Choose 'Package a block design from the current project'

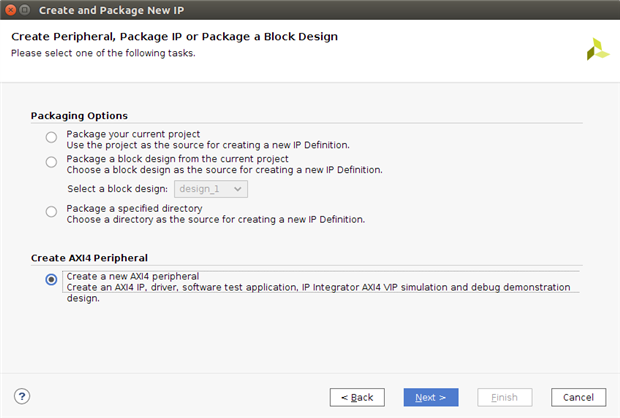pyautogui.click(x=51, y=163)
